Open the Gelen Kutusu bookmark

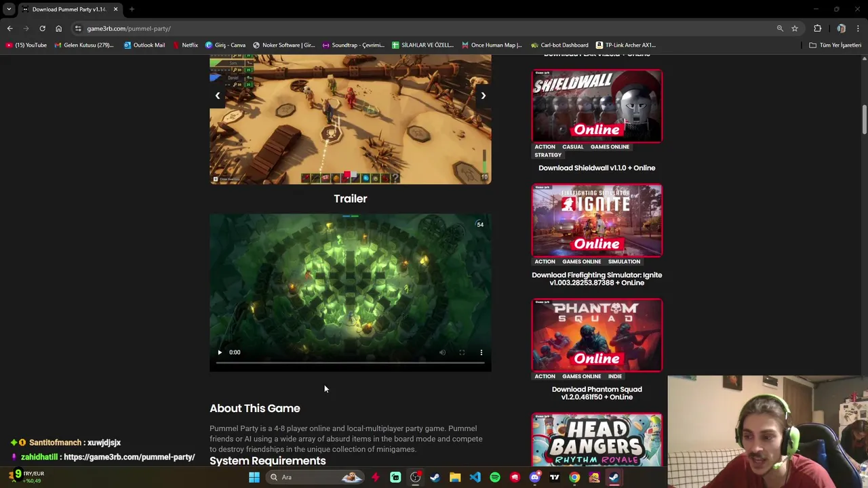(84, 45)
